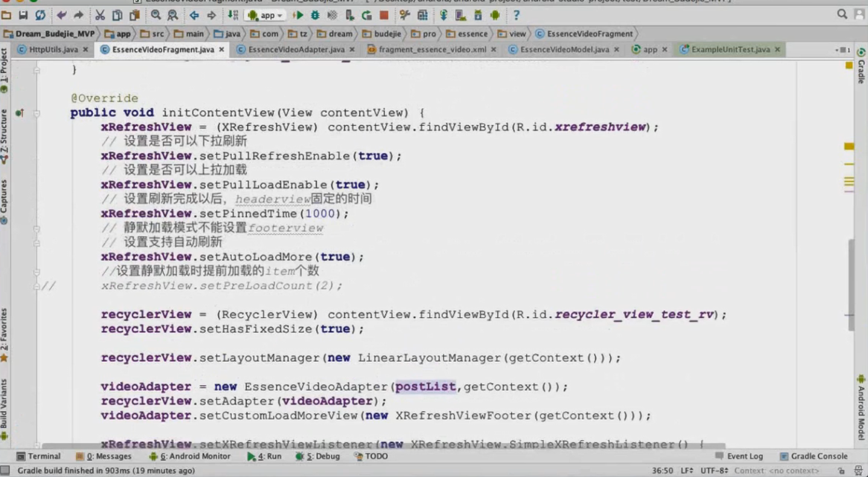Show hidden tabs list dropdown
868x477 pixels.
[x=843, y=50]
